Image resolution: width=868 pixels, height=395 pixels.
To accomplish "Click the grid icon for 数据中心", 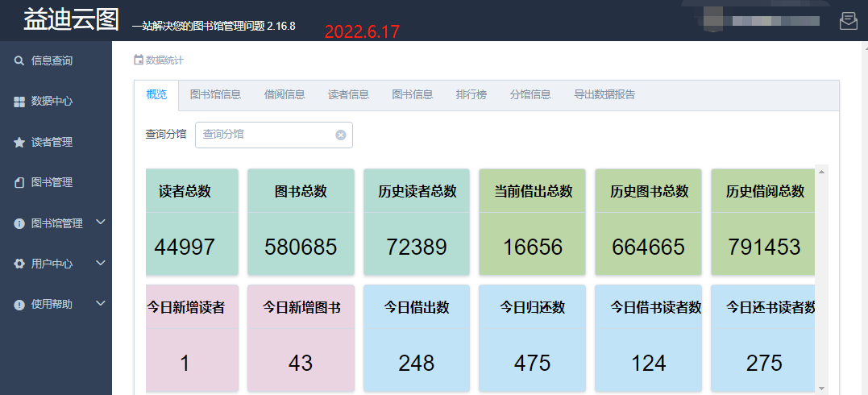I will point(19,102).
